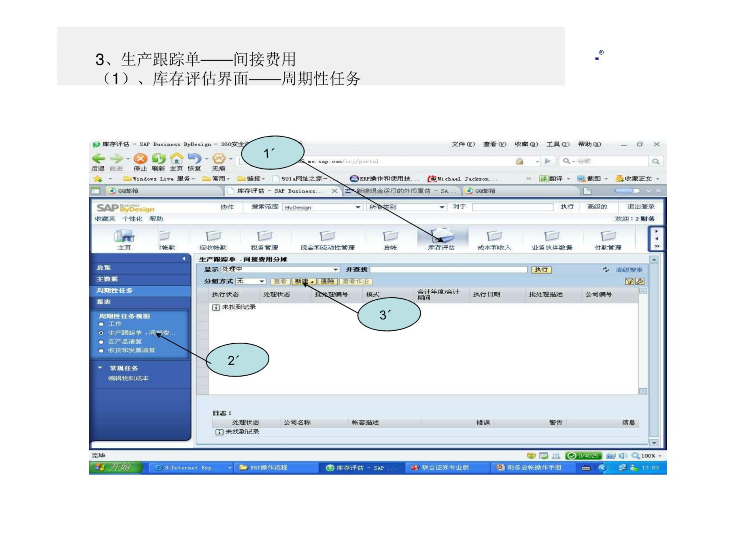Click the 执行 button beside 并查找
756x535 pixels.
541,270
